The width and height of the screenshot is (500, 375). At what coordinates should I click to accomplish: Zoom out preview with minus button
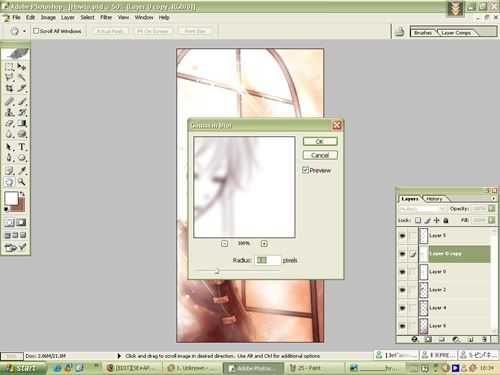[224, 244]
